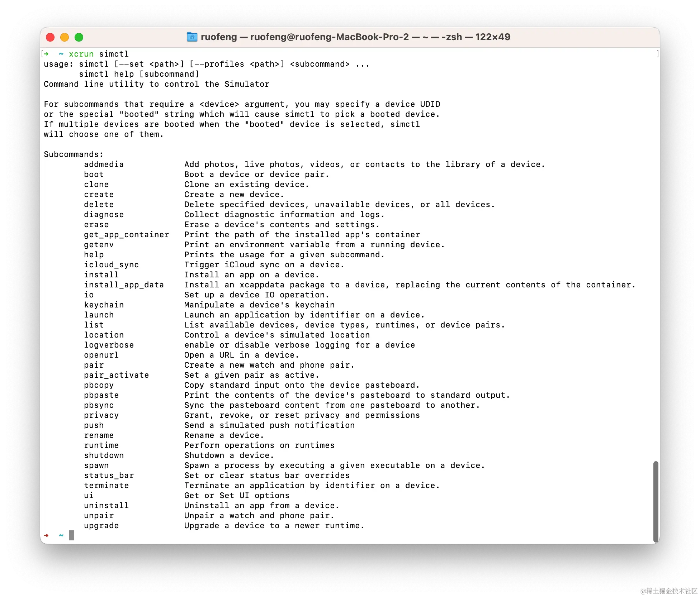Click the prompt cursor block at bottom
This screenshot has height=597, width=700.
coord(71,535)
